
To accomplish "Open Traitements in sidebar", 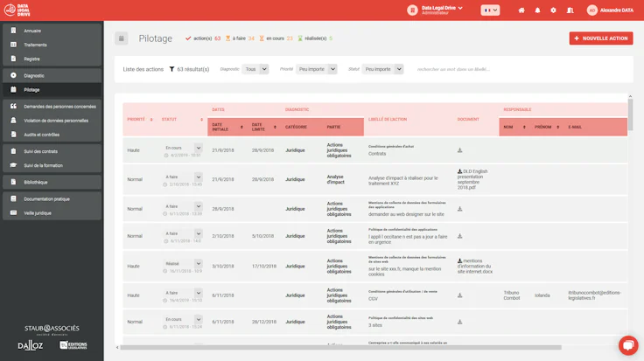I will tap(52, 45).
